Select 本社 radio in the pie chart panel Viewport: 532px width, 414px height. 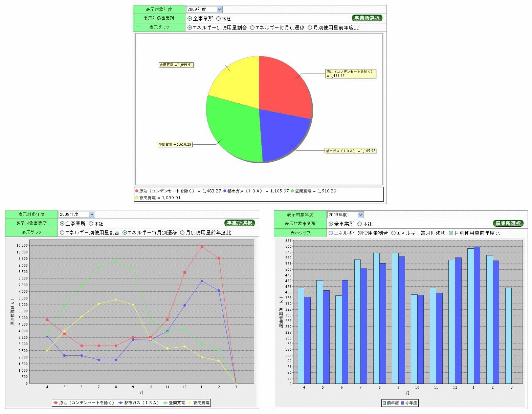[x=219, y=19]
